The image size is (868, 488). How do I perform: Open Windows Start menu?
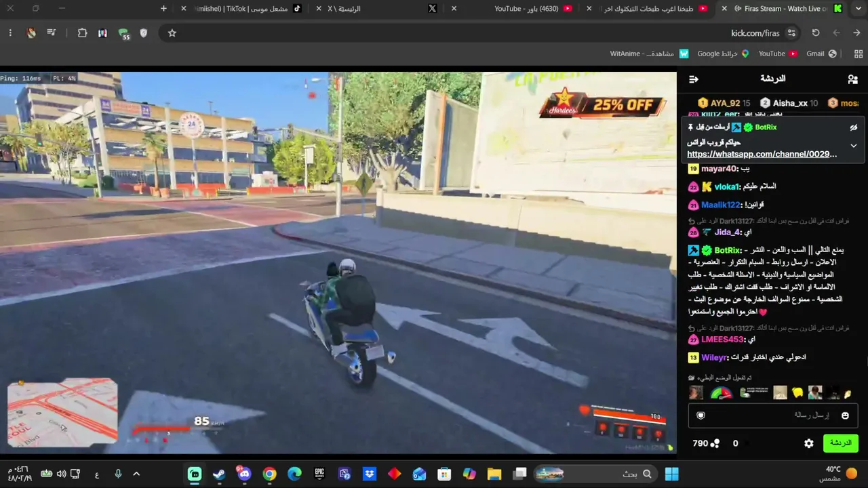672,474
